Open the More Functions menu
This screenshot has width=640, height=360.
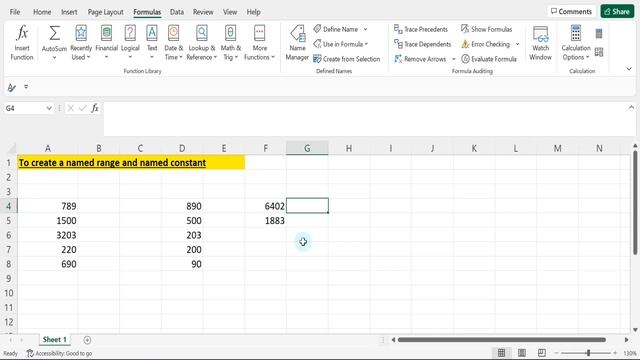260,43
